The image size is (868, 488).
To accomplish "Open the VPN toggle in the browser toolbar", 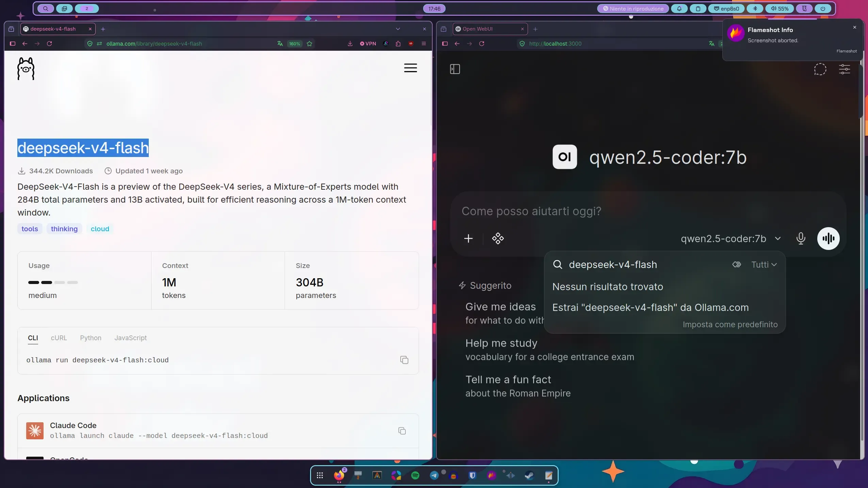I will pos(368,44).
